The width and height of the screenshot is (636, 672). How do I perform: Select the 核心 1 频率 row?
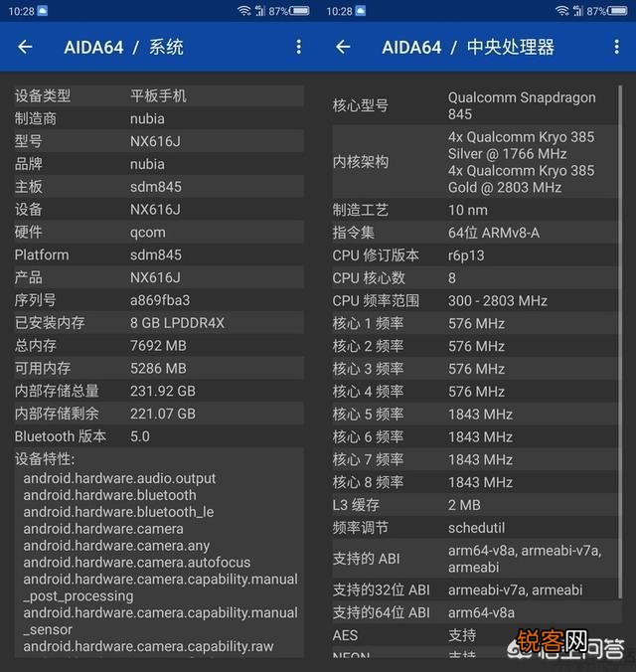(x=475, y=323)
